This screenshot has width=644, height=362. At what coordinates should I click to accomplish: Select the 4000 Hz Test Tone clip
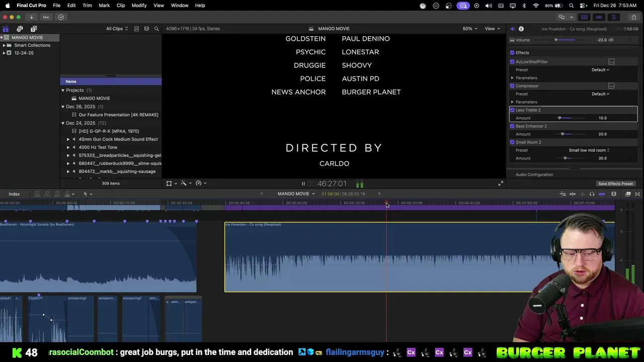tap(98, 147)
